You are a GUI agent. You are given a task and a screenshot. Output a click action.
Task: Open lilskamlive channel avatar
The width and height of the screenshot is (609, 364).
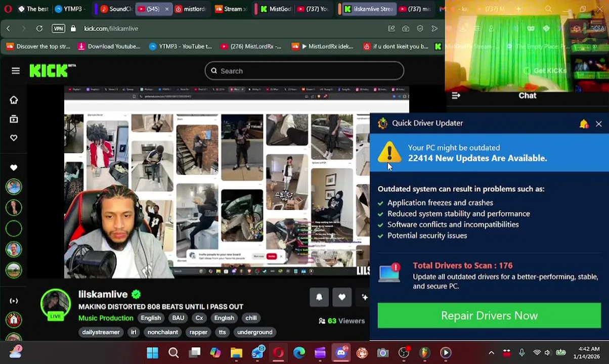(x=56, y=305)
